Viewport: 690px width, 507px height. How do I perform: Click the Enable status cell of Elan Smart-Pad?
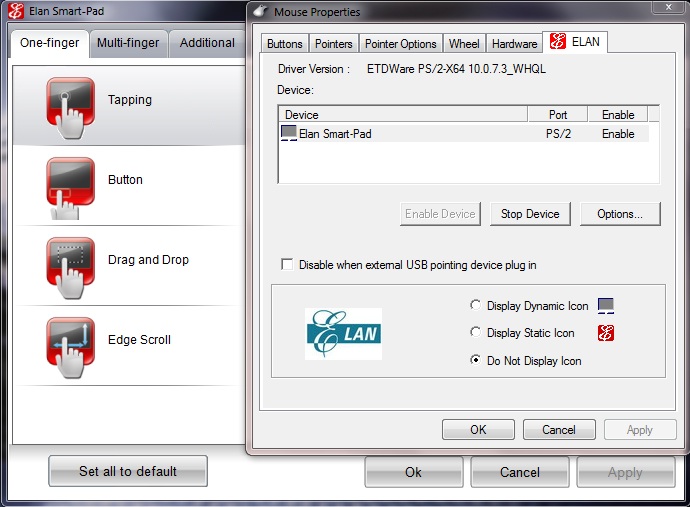point(618,134)
